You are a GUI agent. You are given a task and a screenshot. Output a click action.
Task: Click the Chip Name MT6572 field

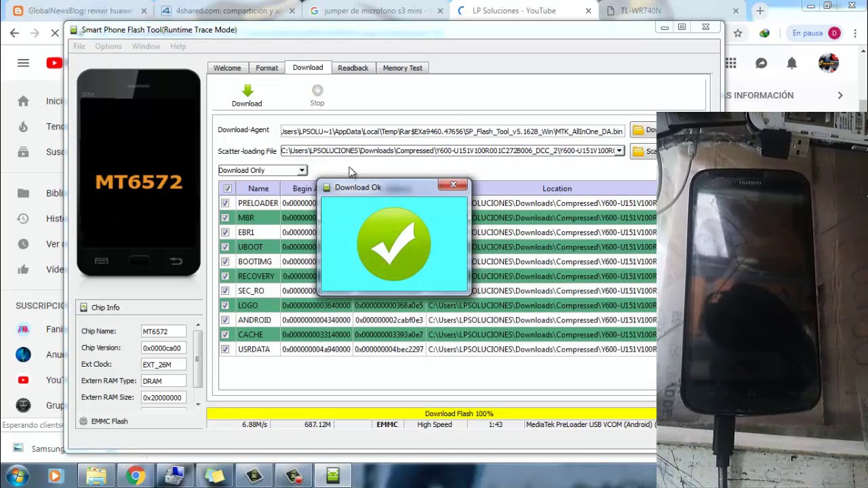[x=163, y=331]
